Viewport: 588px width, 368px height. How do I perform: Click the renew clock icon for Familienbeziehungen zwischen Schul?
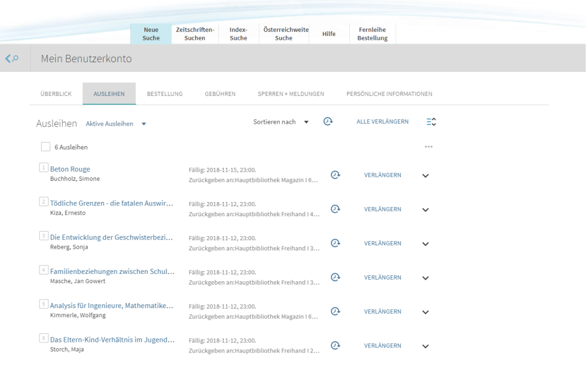click(x=335, y=278)
